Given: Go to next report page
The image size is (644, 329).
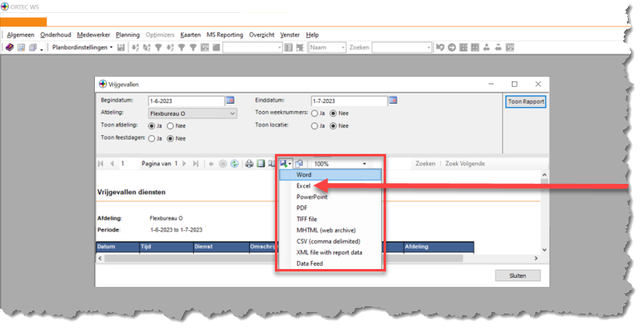Looking at the screenshot, I should coord(184,164).
